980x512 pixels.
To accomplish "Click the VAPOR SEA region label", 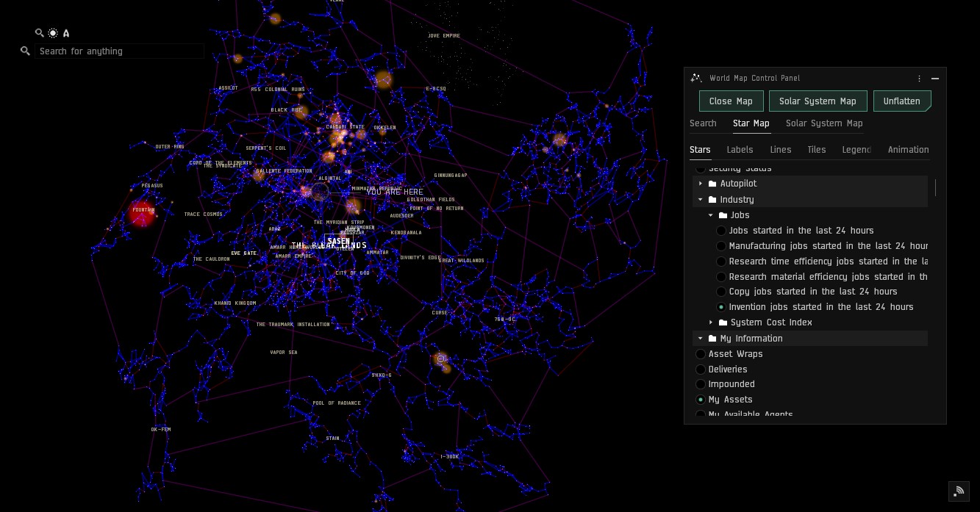I will pyautogui.click(x=284, y=352).
